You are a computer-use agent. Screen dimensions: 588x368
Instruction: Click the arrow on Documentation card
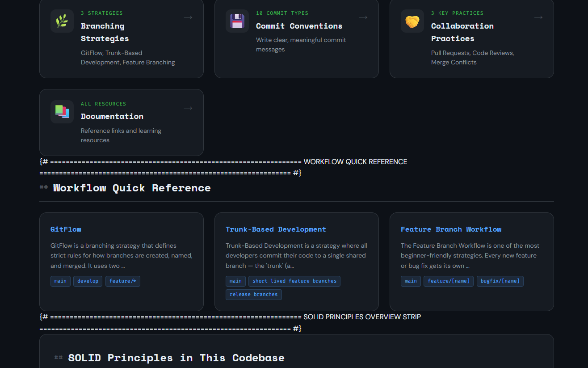click(188, 108)
